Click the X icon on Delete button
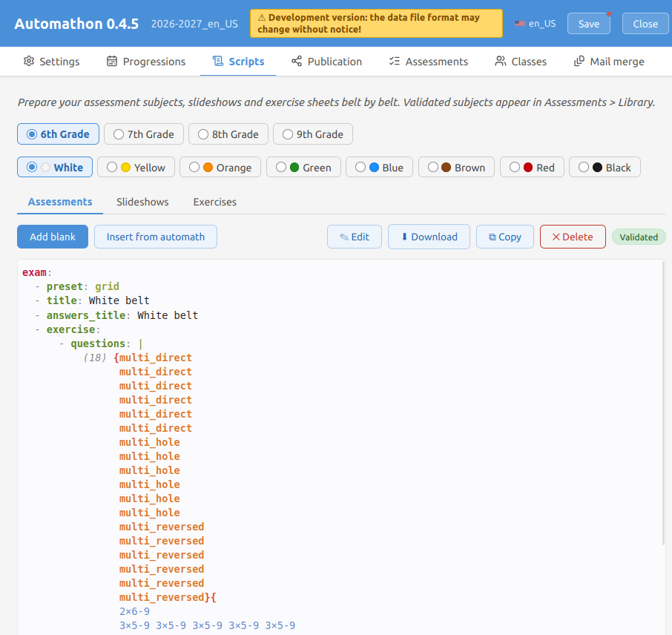 (556, 237)
